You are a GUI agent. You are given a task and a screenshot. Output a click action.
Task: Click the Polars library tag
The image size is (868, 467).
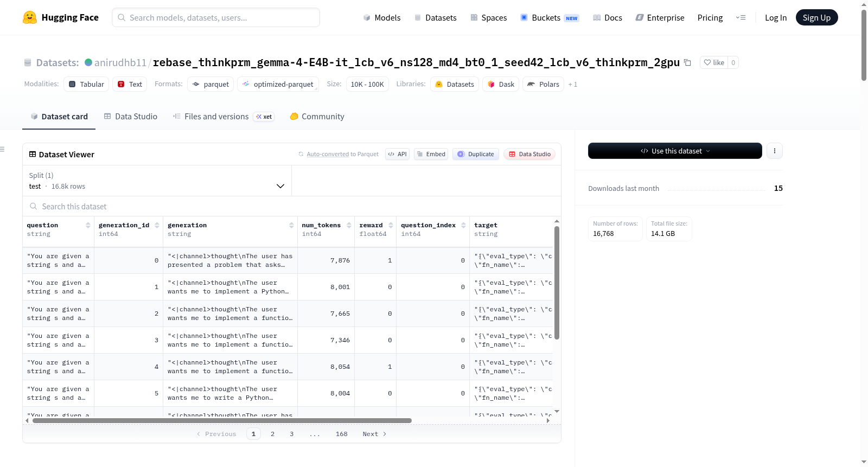[x=543, y=84]
